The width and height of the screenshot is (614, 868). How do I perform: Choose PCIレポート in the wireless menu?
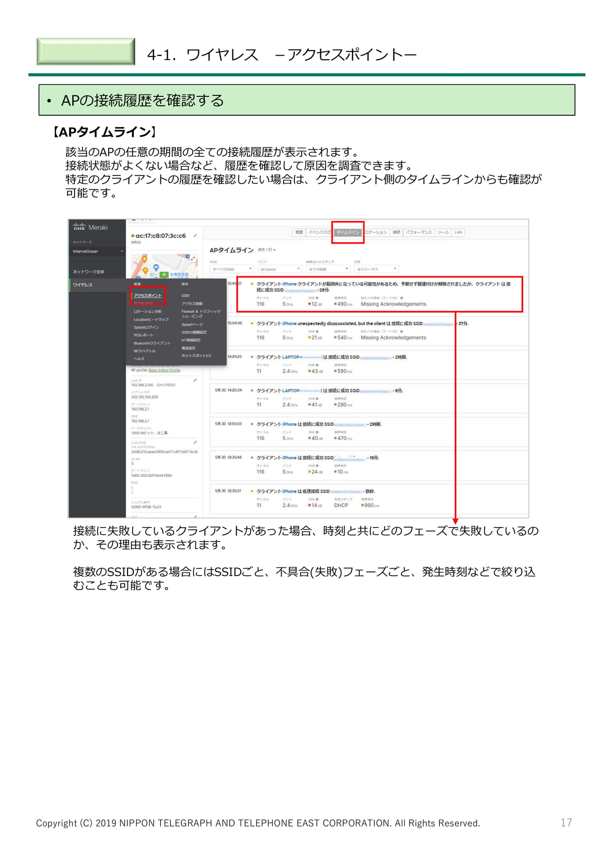click(143, 335)
